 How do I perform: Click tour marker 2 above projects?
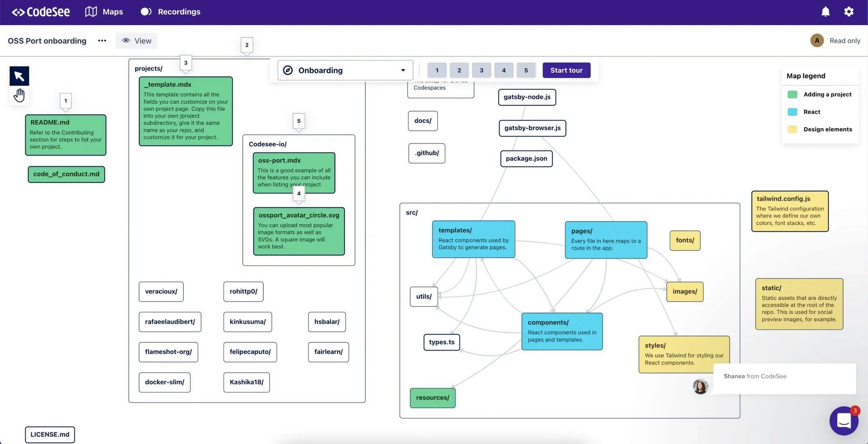247,45
